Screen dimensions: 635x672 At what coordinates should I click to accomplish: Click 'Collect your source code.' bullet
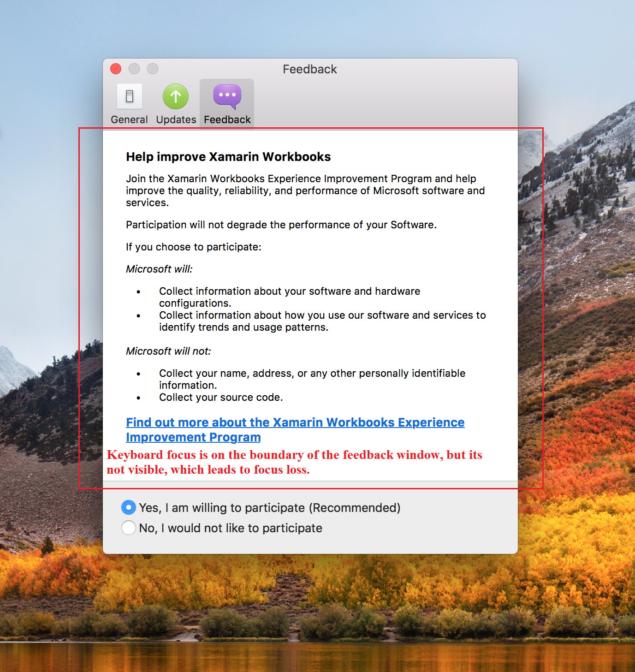pos(221,397)
